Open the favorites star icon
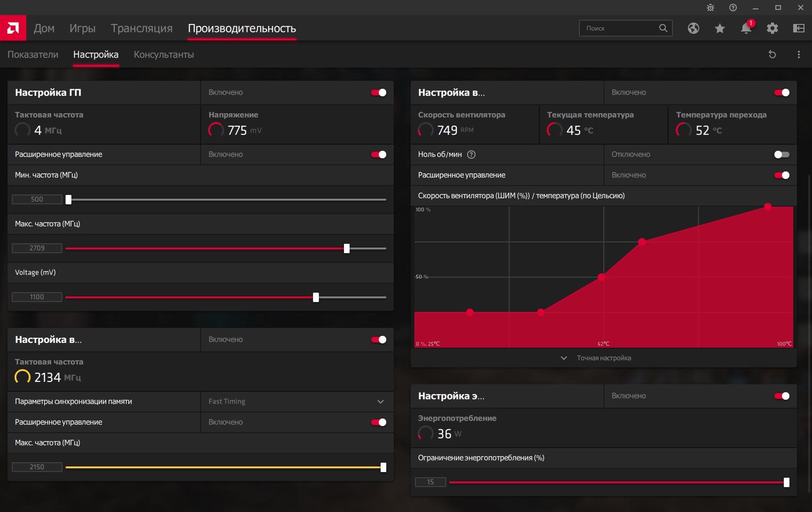812x512 pixels. pyautogui.click(x=720, y=28)
